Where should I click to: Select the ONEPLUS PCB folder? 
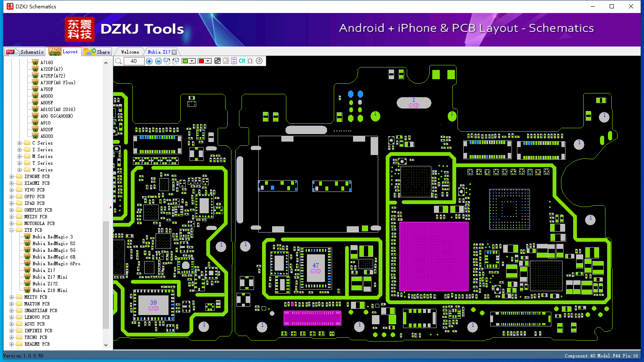[x=38, y=210]
